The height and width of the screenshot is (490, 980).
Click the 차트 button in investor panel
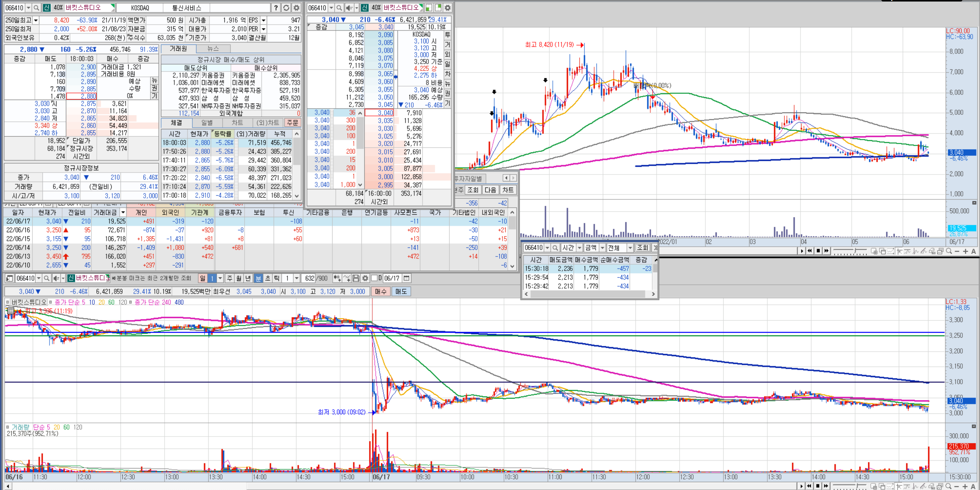tap(508, 190)
